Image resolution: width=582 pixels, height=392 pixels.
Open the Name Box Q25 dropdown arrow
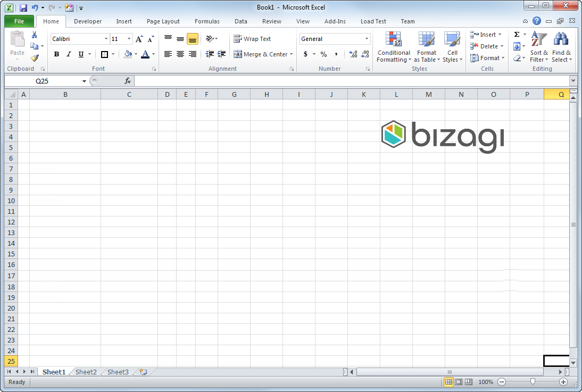click(x=84, y=81)
